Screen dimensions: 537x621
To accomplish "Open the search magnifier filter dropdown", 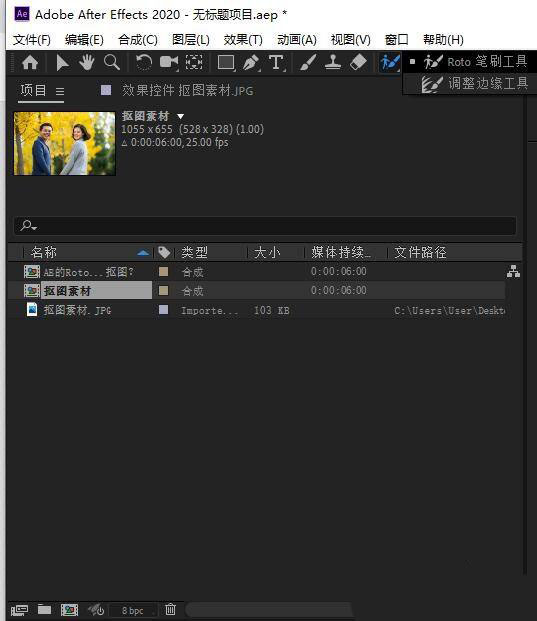I will pos(29,226).
